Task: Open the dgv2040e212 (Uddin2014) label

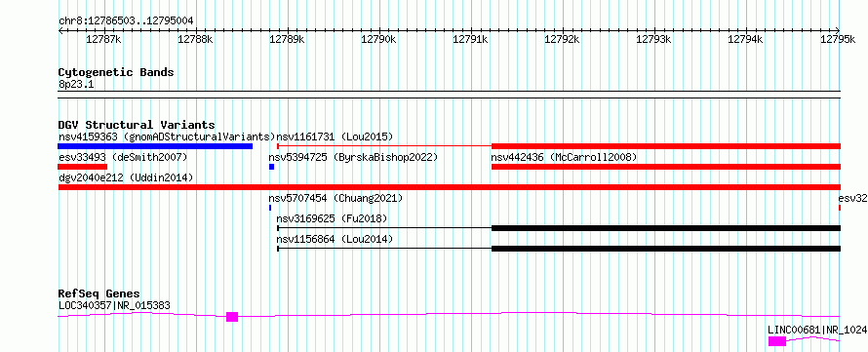Action: 126,177
